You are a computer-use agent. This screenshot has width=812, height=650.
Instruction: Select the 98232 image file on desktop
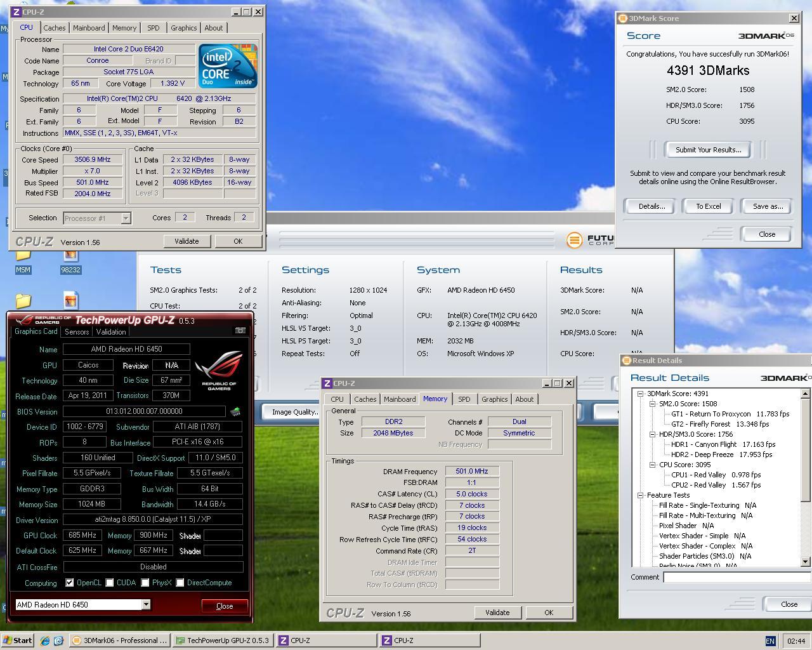pyautogui.click(x=70, y=261)
